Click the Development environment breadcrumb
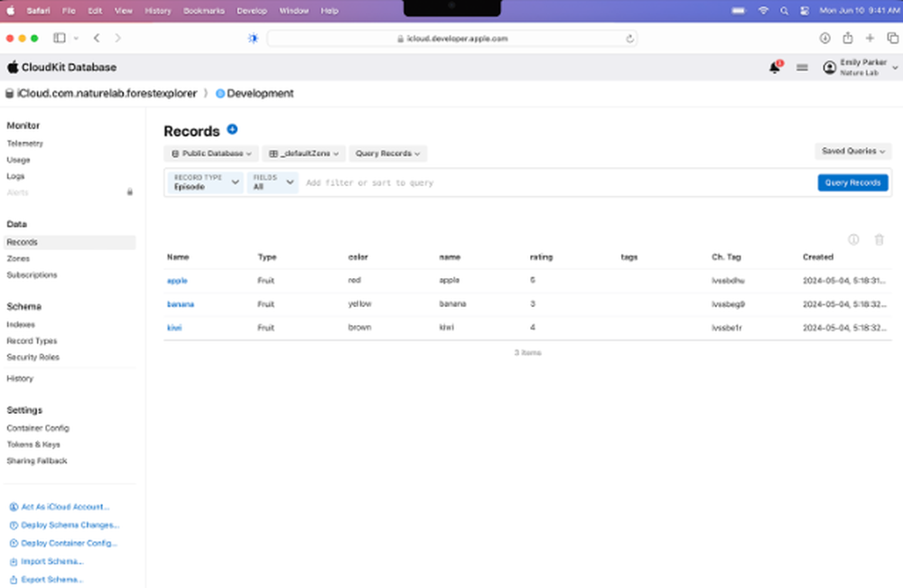This screenshot has height=588, width=903. click(255, 93)
